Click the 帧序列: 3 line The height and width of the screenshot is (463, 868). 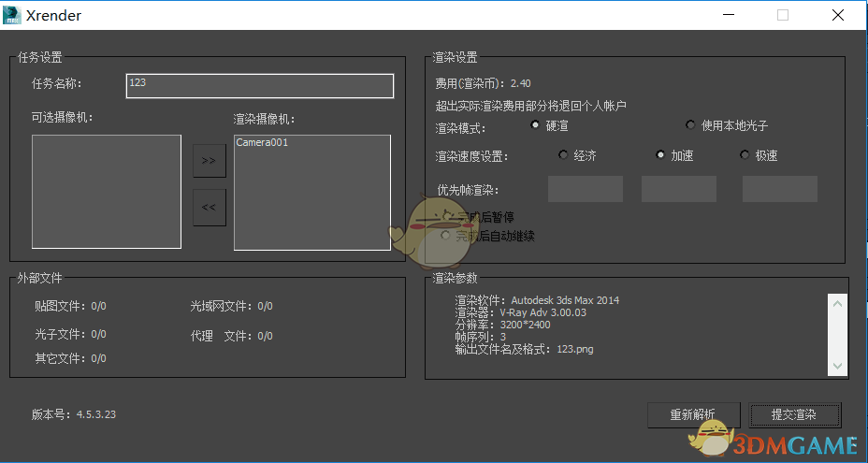point(481,337)
